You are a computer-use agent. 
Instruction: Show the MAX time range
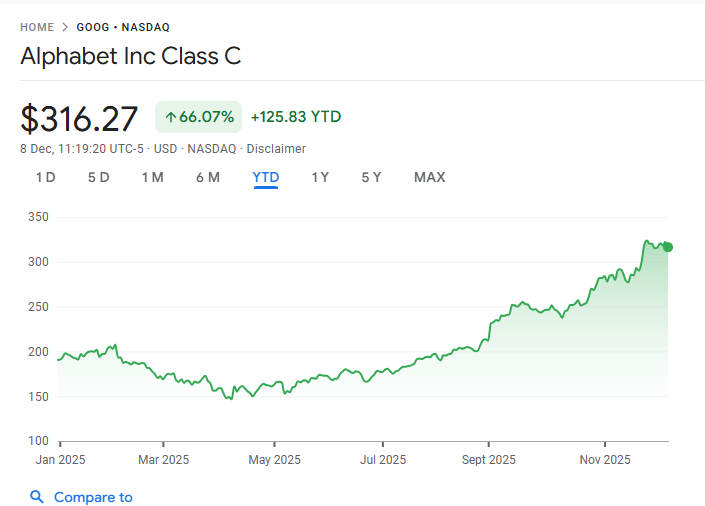pyautogui.click(x=429, y=178)
